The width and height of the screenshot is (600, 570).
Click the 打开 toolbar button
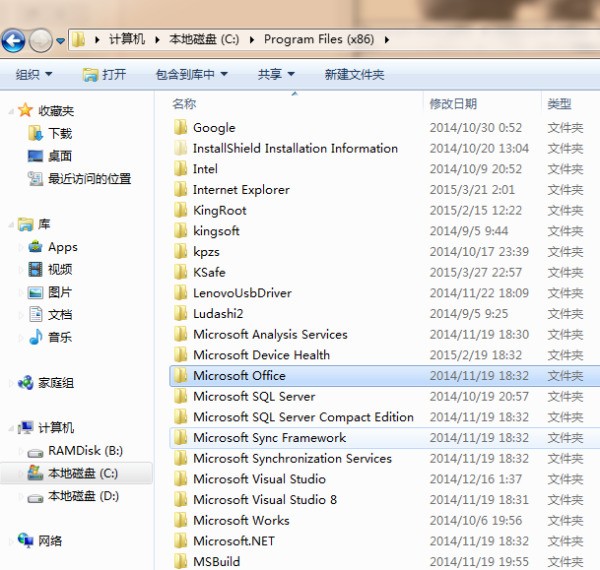pyautogui.click(x=104, y=74)
